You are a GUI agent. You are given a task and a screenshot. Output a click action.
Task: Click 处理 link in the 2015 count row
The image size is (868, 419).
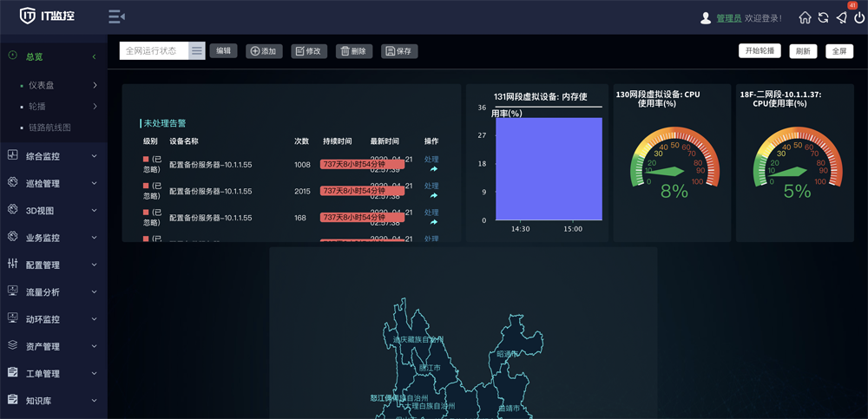pos(431,186)
